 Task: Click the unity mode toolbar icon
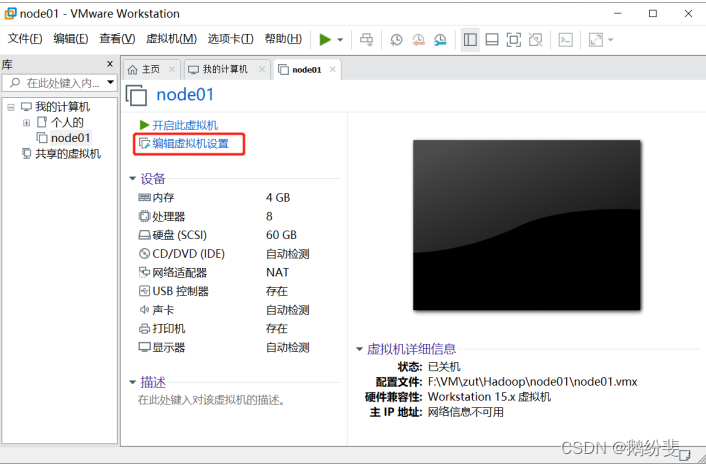pyautogui.click(x=535, y=40)
